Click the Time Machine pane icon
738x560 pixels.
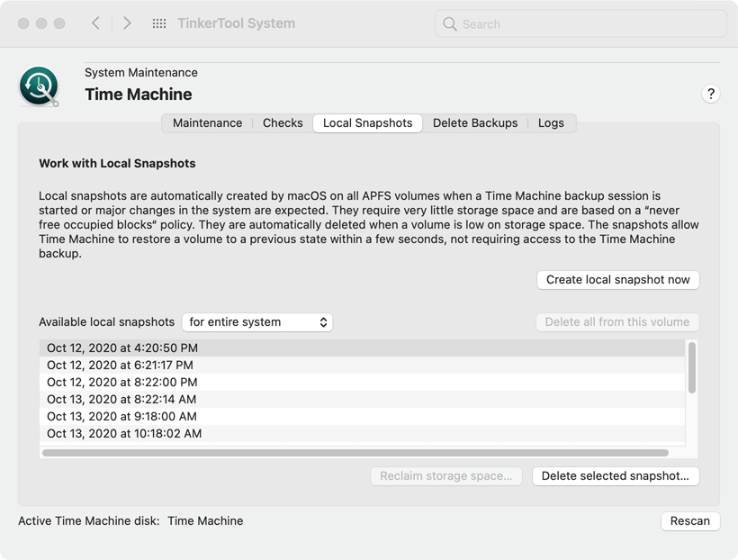click(x=40, y=87)
